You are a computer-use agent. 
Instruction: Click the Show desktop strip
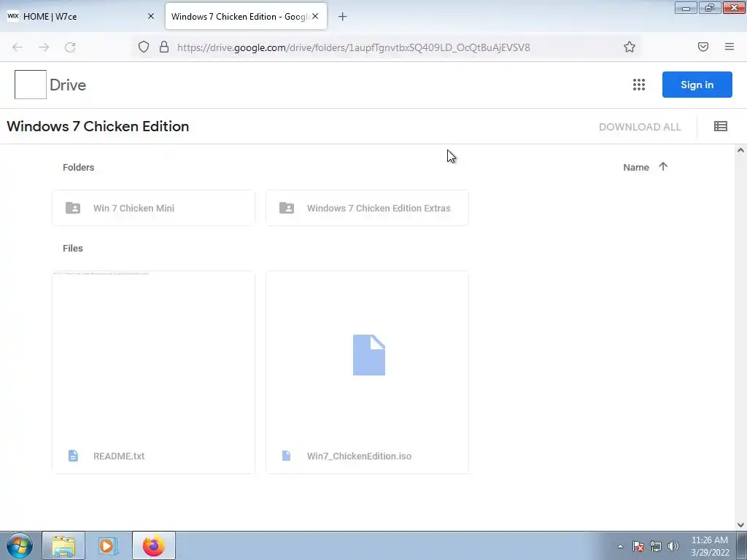[742, 545]
